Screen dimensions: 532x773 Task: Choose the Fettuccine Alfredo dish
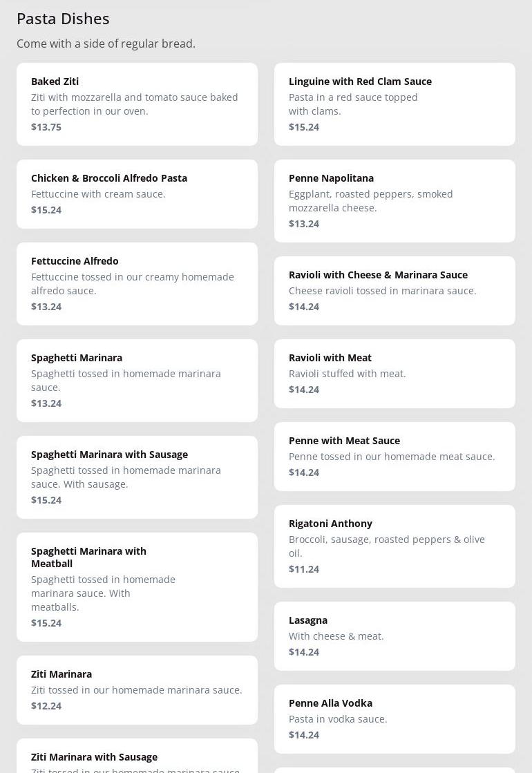click(x=137, y=283)
